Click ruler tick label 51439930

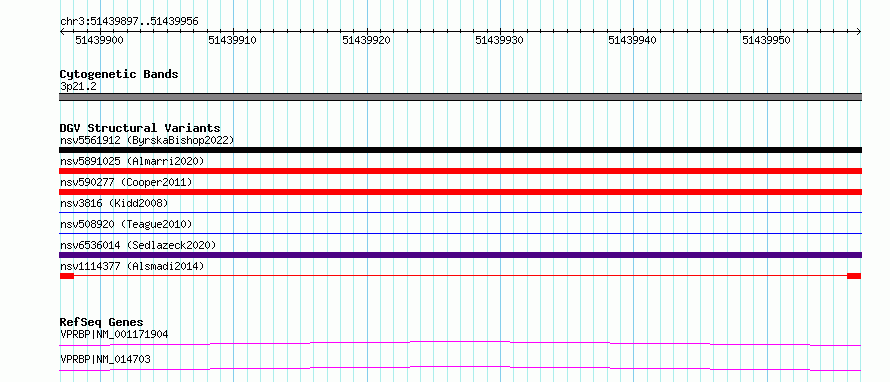(x=499, y=40)
